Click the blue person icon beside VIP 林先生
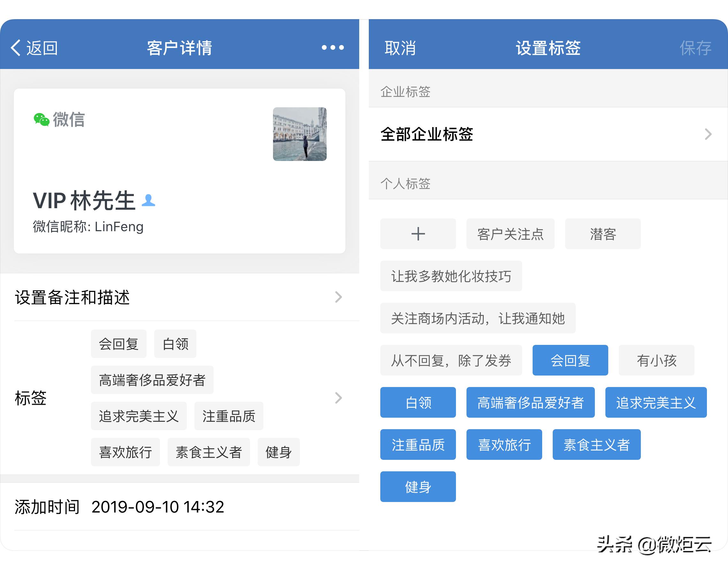The width and height of the screenshot is (728, 570). [x=148, y=201]
